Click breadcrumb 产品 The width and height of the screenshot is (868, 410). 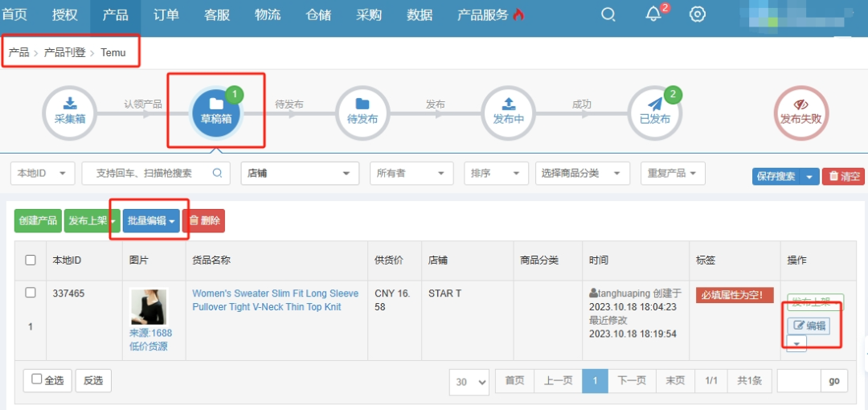click(18, 53)
